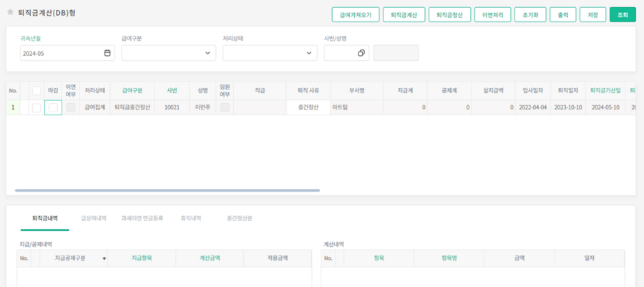Open the 과세이연 연금등록 tab
The image size is (644, 287).
coord(142,218)
